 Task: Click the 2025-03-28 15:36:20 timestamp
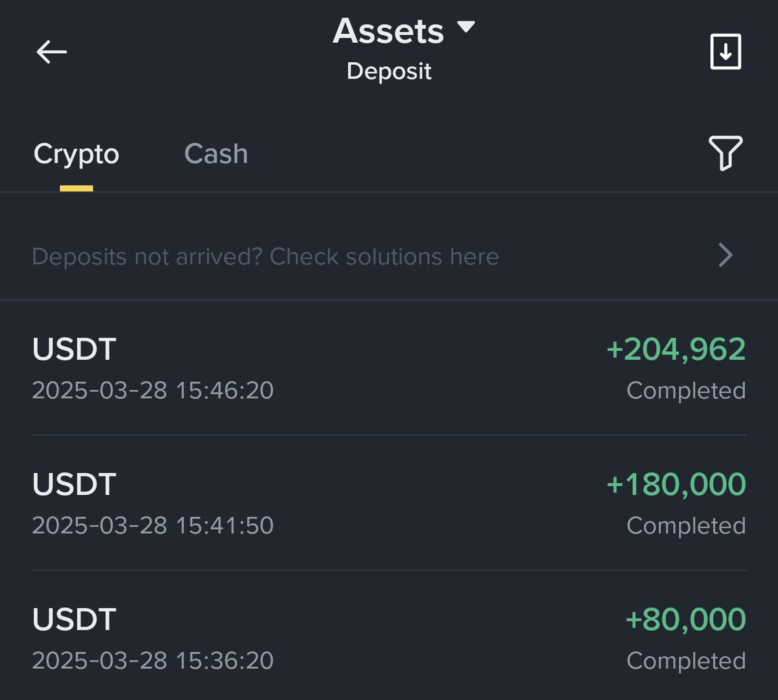point(152,660)
